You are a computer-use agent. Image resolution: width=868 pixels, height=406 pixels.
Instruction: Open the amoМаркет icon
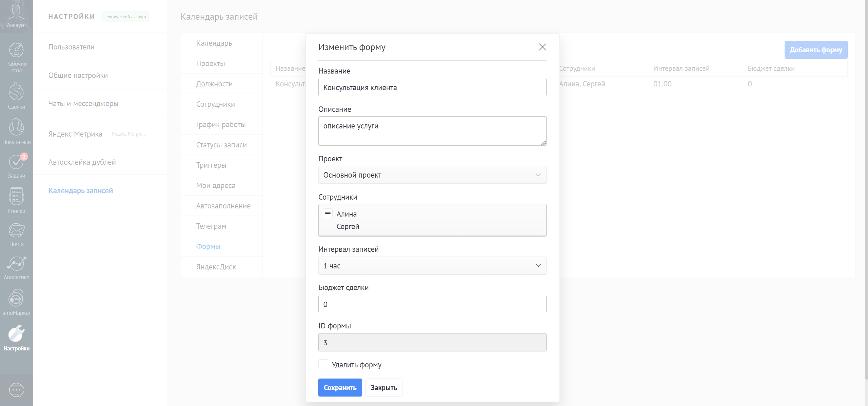(16, 302)
